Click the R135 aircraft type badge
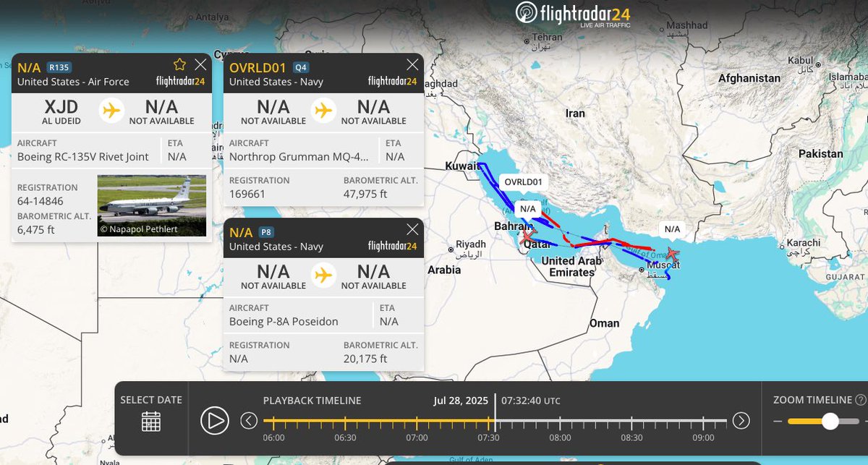The image size is (868, 465). tap(59, 67)
